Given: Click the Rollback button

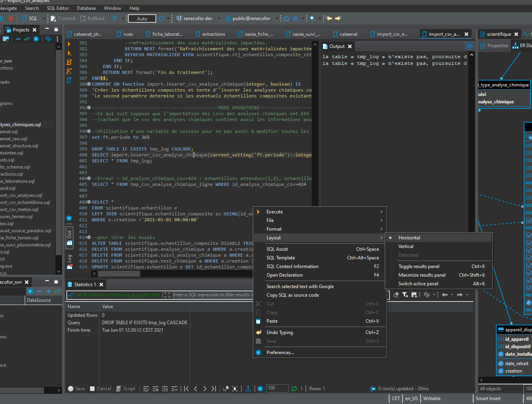Looking at the screenshot, I should tap(93, 18).
